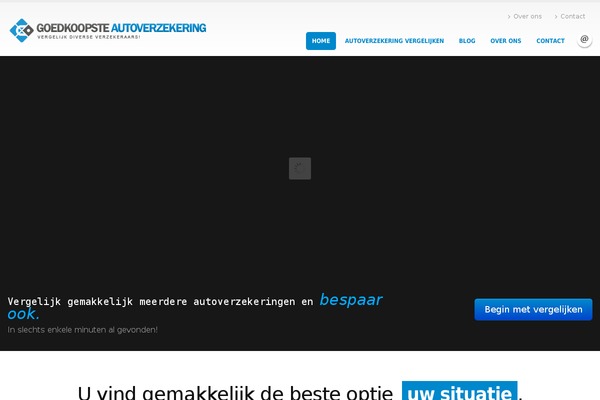
Task: Follow the small Contact link at the top
Action: coord(573,17)
